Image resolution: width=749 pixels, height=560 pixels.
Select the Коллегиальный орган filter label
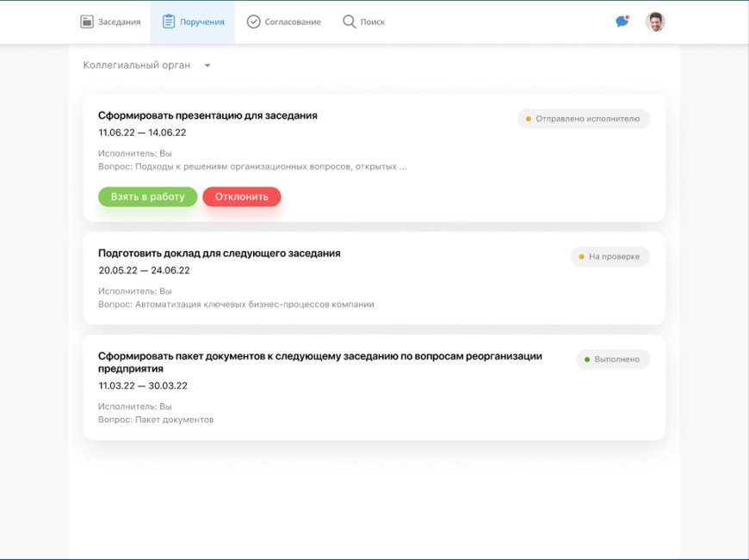pos(136,65)
